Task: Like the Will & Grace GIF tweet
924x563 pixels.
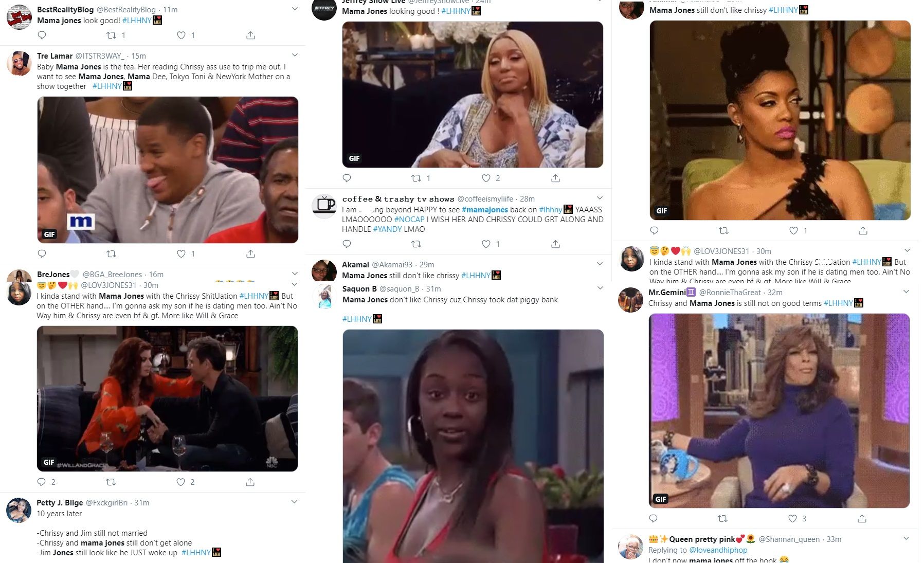Action: [x=180, y=482]
